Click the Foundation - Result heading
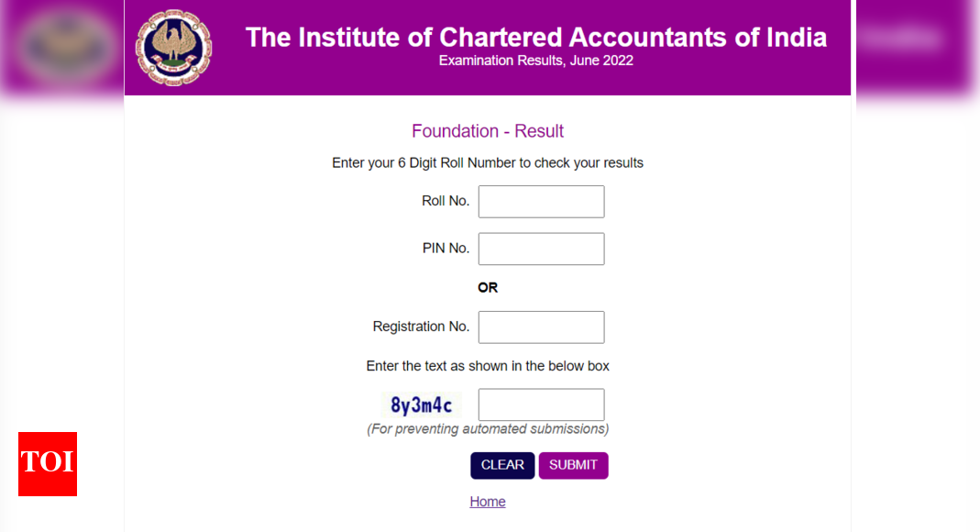Viewport: 980px width, 532px height. (488, 131)
